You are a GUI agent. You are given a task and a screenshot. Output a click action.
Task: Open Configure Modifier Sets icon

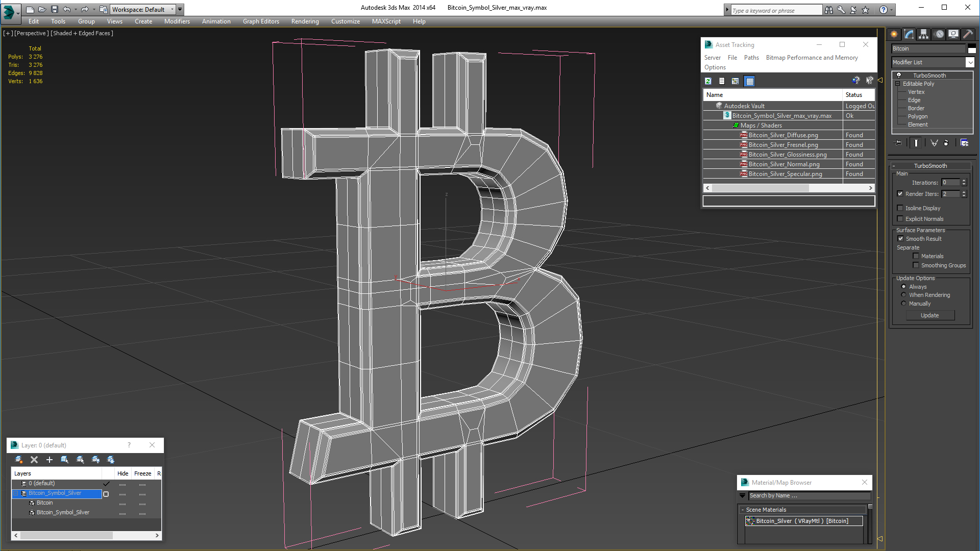click(964, 143)
